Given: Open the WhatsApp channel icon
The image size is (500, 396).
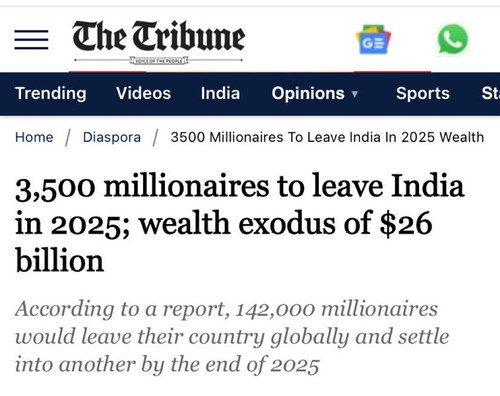Looking at the screenshot, I should click(453, 39).
